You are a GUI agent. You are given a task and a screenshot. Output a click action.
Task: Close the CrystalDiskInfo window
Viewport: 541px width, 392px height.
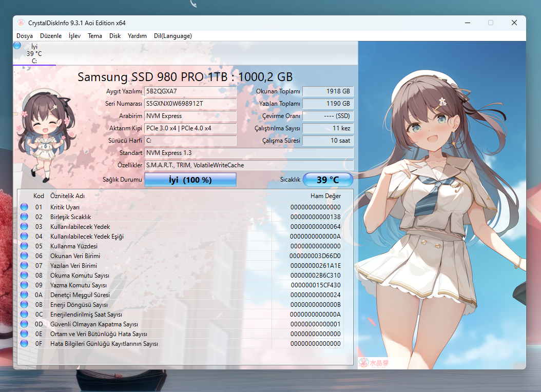point(514,23)
